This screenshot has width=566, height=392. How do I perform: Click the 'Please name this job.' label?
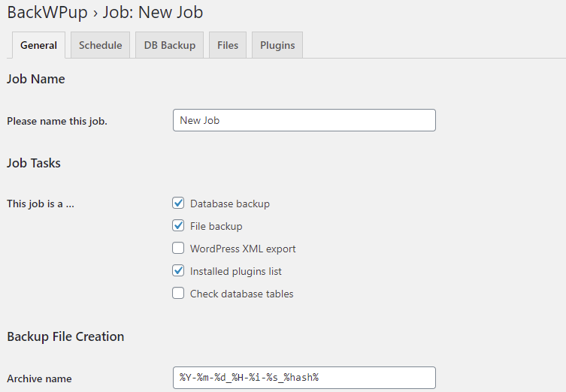57,121
